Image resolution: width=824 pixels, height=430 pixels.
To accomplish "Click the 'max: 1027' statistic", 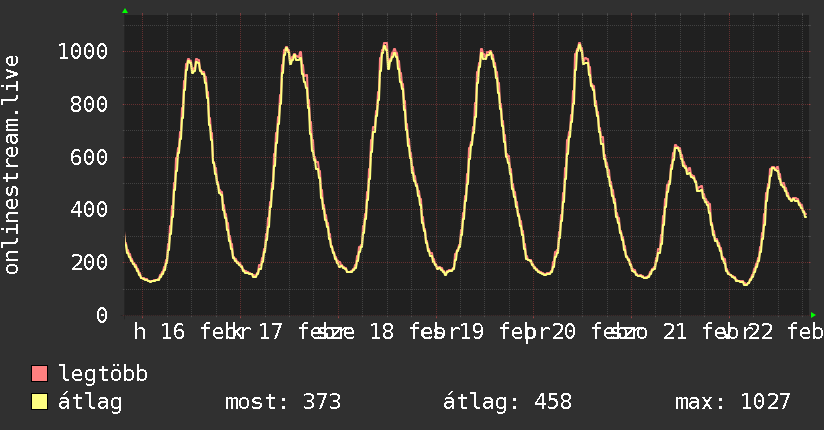I will [x=733, y=402].
